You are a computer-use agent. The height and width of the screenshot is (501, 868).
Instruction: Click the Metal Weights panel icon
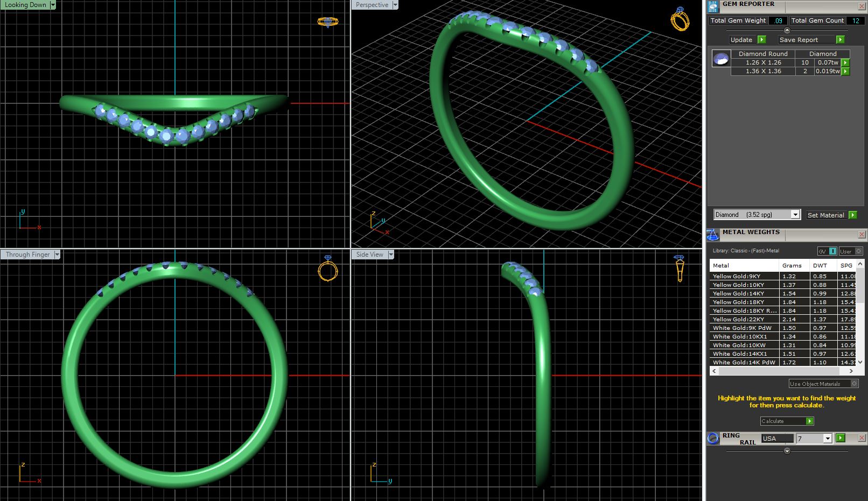[x=713, y=235]
